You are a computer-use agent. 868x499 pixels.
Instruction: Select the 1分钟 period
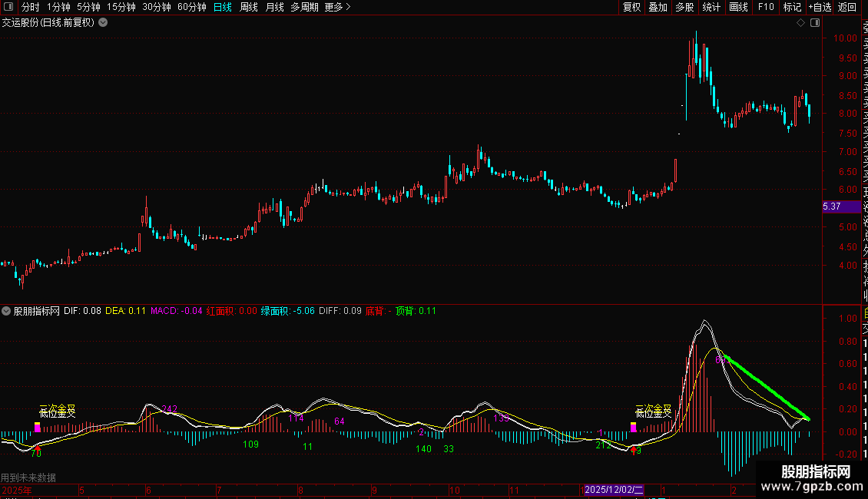pos(58,7)
